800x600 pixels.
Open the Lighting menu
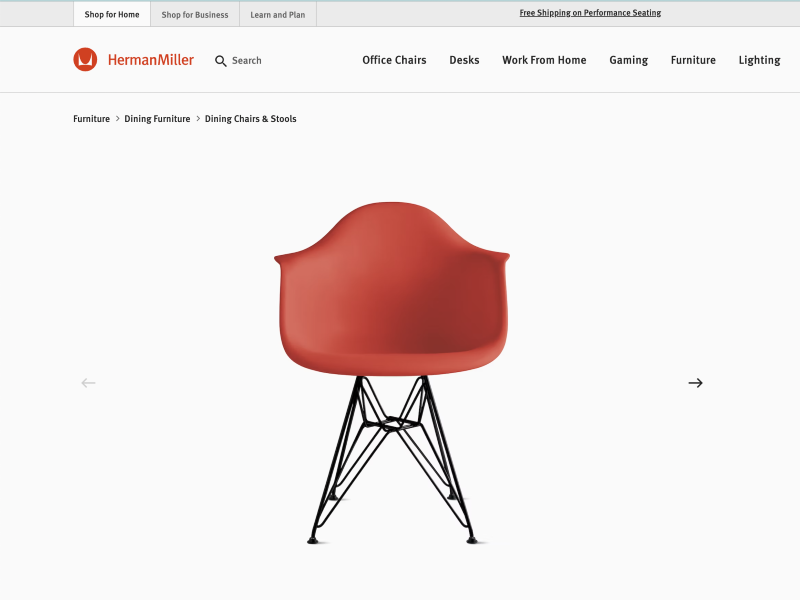click(x=760, y=60)
